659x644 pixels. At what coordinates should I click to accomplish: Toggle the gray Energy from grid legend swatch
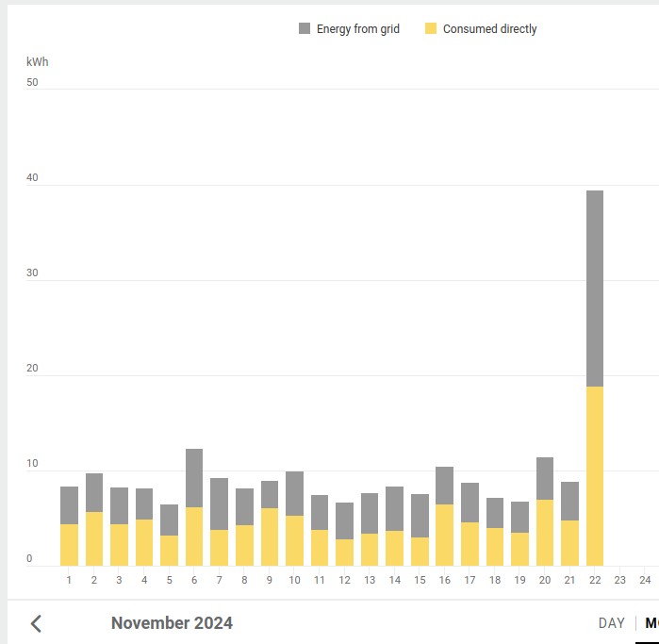(305, 29)
